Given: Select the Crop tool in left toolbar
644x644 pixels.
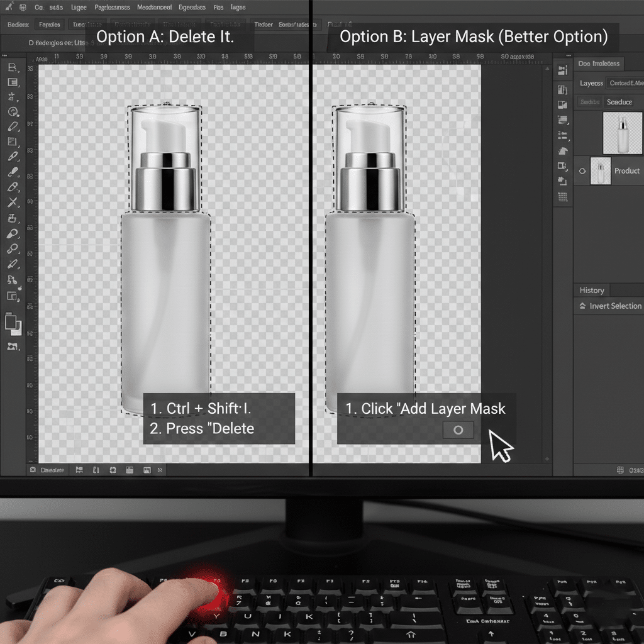Looking at the screenshot, I should tap(13, 142).
